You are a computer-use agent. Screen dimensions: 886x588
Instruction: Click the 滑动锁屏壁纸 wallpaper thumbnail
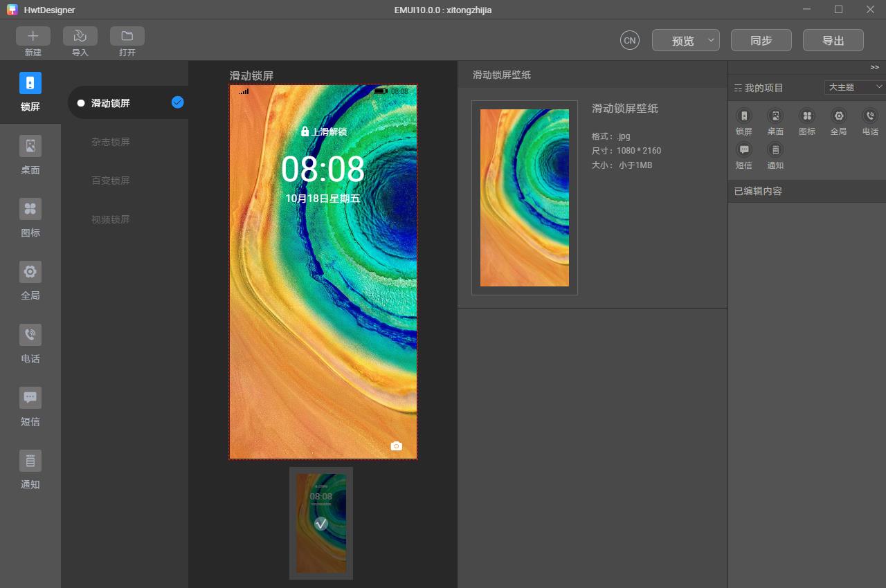click(x=525, y=198)
